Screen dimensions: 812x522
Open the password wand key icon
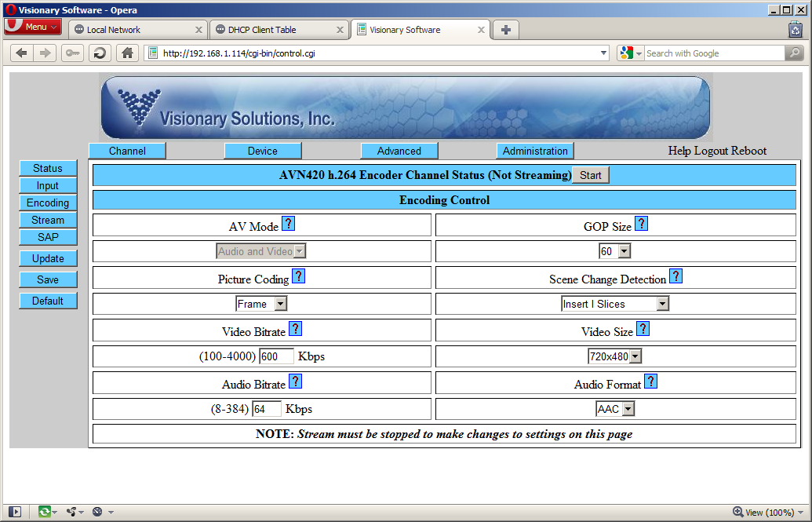click(72, 53)
